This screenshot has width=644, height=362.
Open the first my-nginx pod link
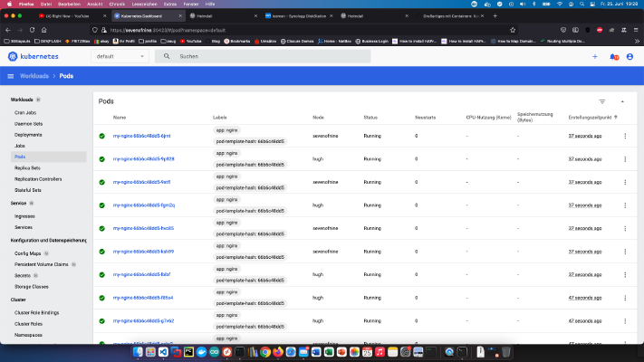tap(141, 136)
